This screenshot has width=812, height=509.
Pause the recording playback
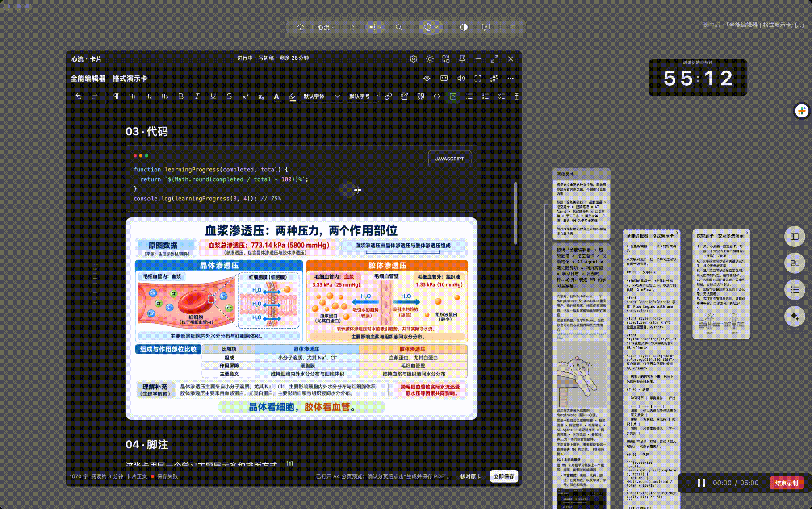click(702, 483)
